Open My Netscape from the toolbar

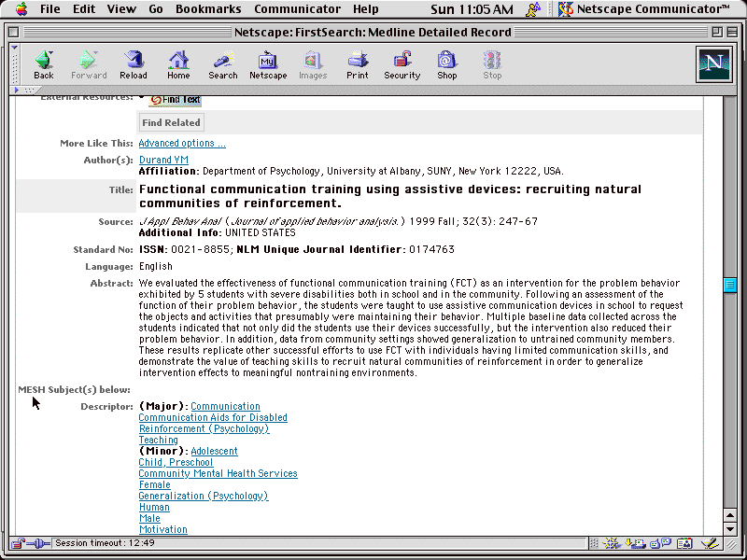click(268, 64)
